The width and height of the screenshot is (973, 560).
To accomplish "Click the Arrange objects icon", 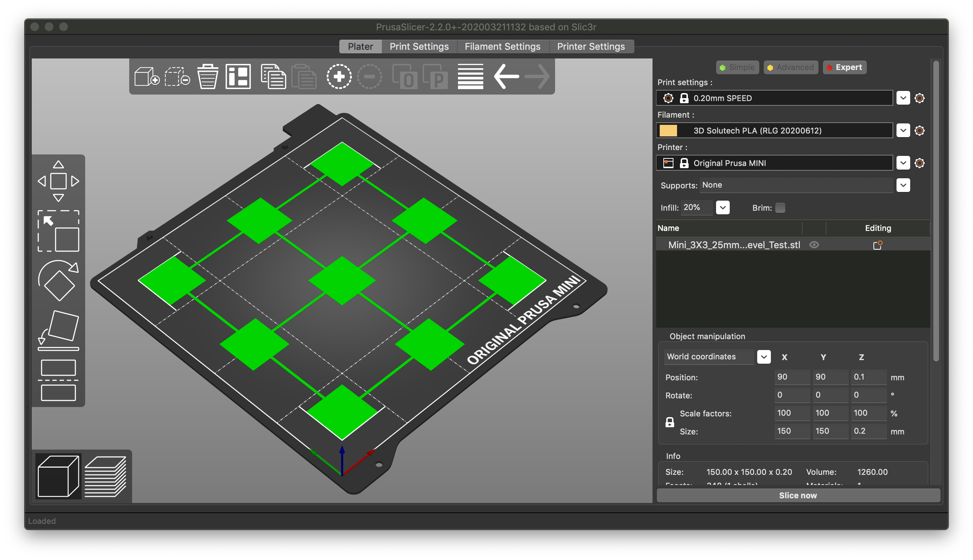I will [x=238, y=76].
